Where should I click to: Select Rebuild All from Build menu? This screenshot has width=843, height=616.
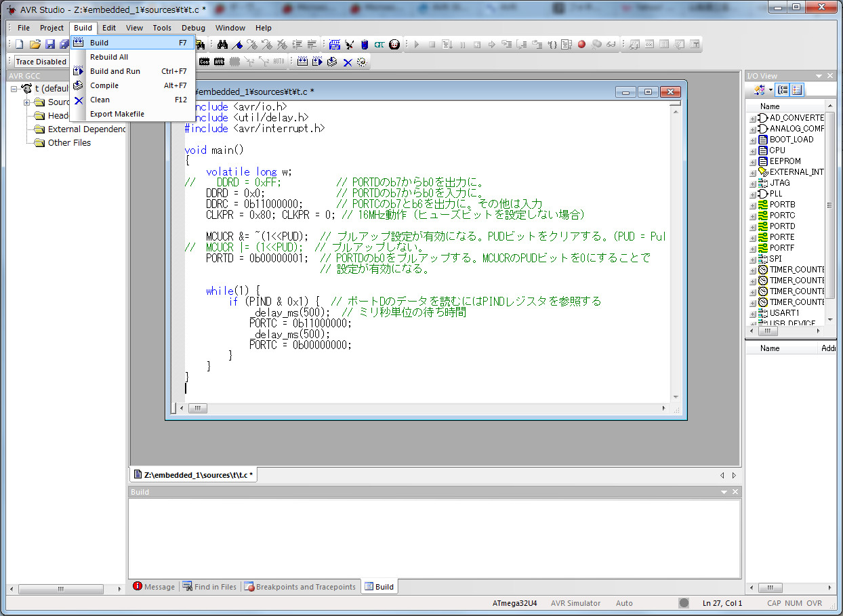133,57
